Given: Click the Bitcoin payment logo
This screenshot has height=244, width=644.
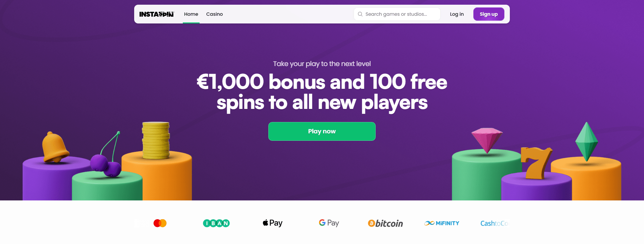Looking at the screenshot, I should [385, 223].
